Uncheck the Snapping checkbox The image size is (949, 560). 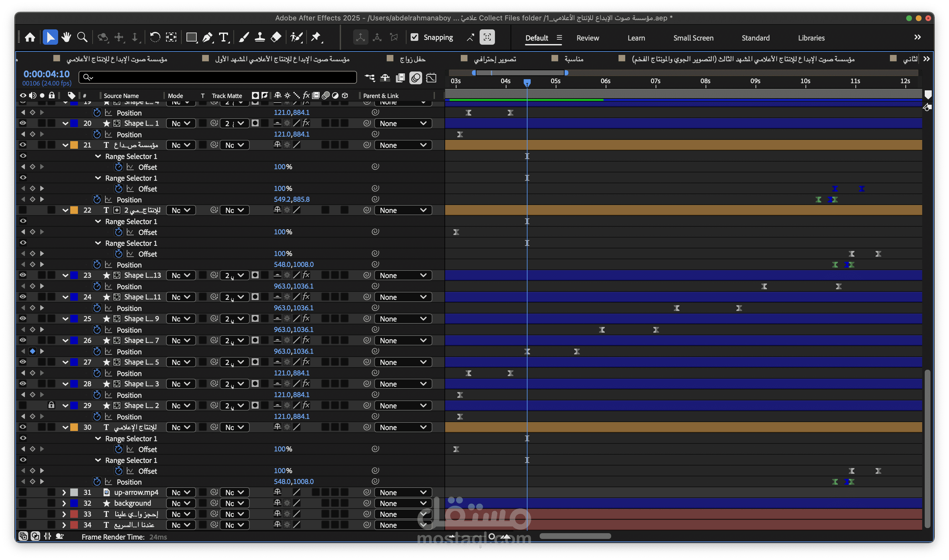point(414,37)
